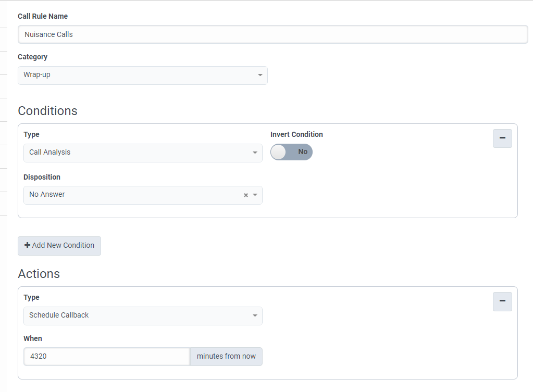Click the Category field's caret arrow
The height and width of the screenshot is (392, 533).
pos(260,75)
